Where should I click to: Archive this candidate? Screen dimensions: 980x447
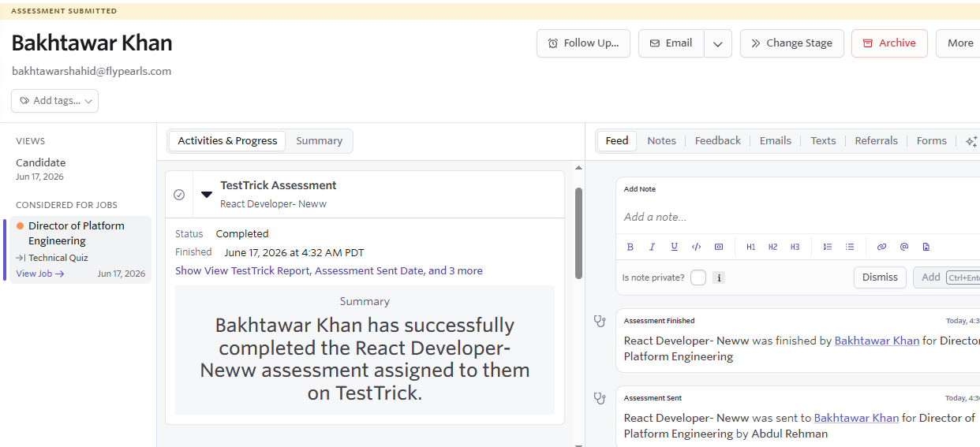click(x=889, y=43)
